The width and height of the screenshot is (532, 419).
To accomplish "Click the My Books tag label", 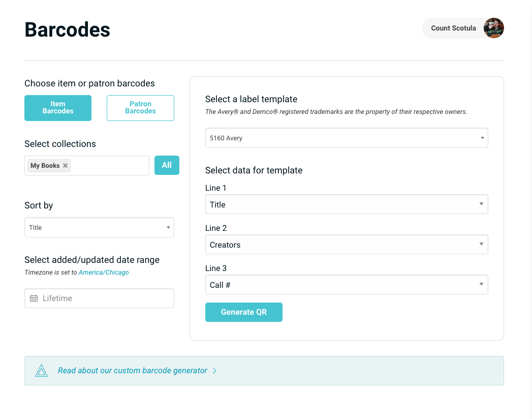I will coord(45,166).
